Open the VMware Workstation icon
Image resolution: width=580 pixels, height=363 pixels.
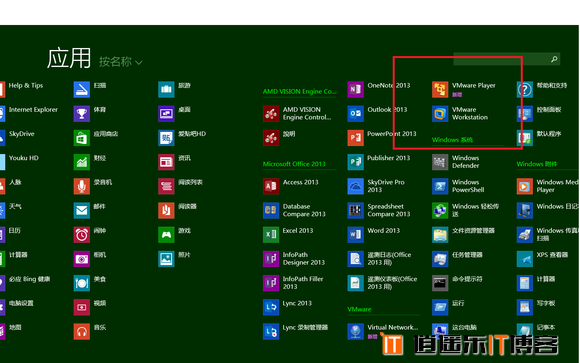(x=440, y=114)
